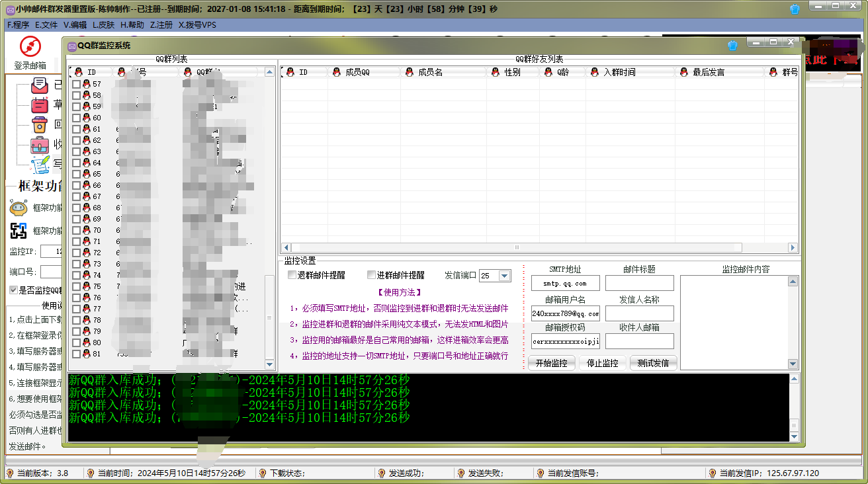This screenshot has width=868, height=484.
Task: Click the penguin icon in row 78
Action: coord(86,320)
